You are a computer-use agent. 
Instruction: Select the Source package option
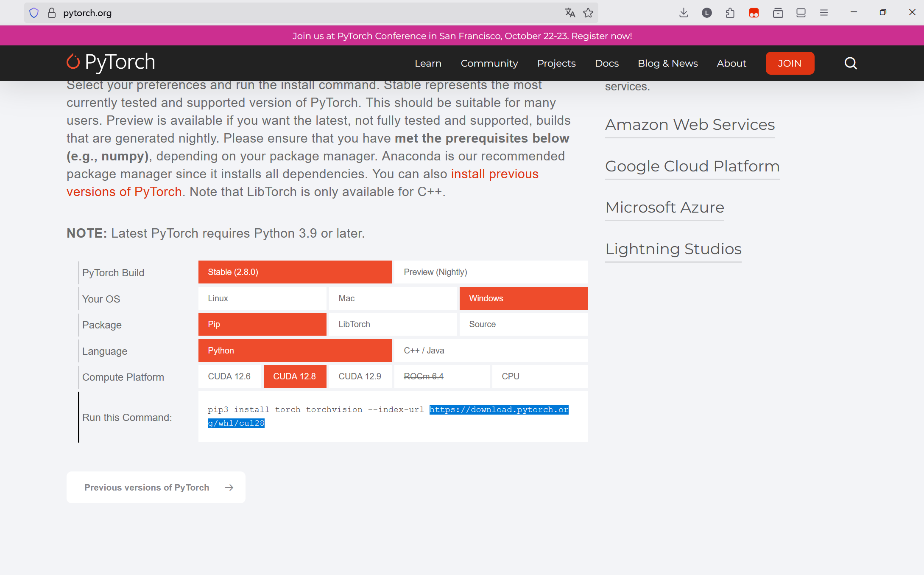(x=523, y=324)
